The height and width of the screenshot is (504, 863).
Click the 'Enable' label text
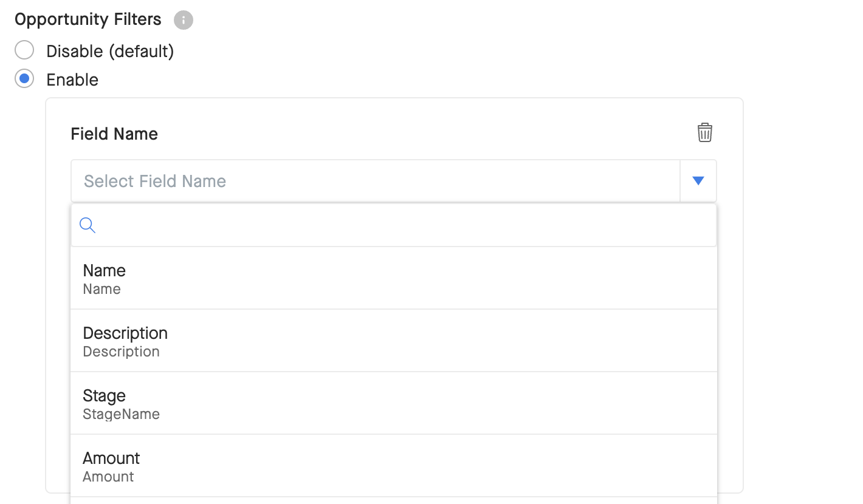click(72, 80)
